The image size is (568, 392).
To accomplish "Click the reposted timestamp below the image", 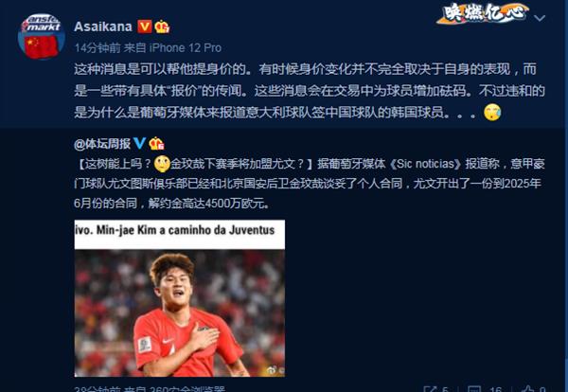I will pos(98,389).
